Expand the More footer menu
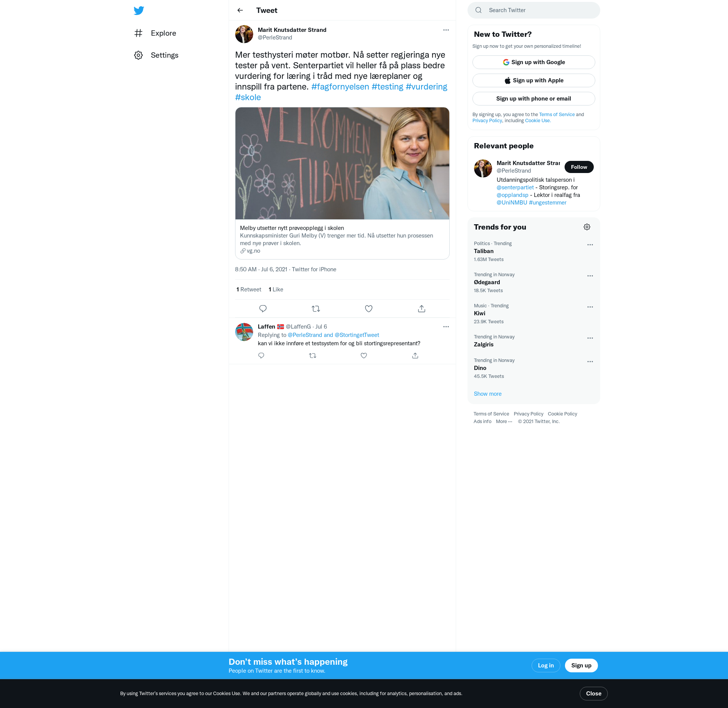This screenshot has height=708, width=728. (504, 422)
